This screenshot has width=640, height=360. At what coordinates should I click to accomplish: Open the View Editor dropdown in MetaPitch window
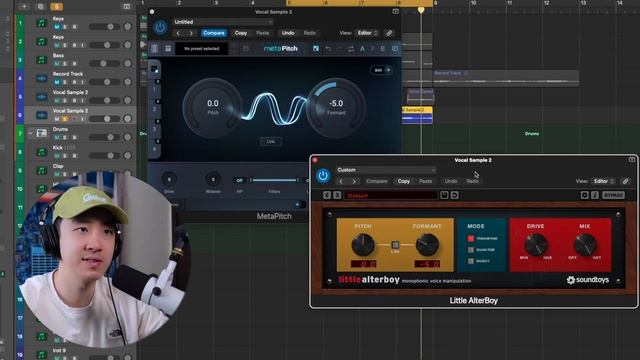pos(367,33)
